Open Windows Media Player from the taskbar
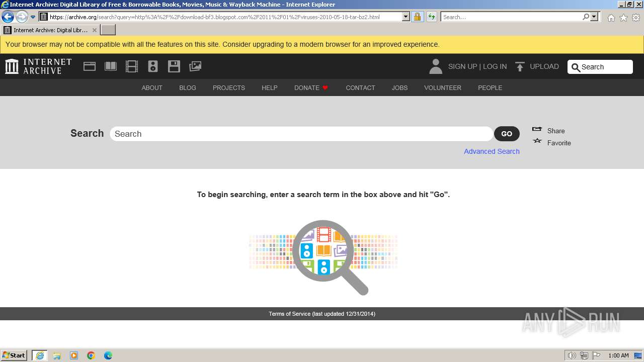Viewport: 644px width, 362px height. [74, 355]
